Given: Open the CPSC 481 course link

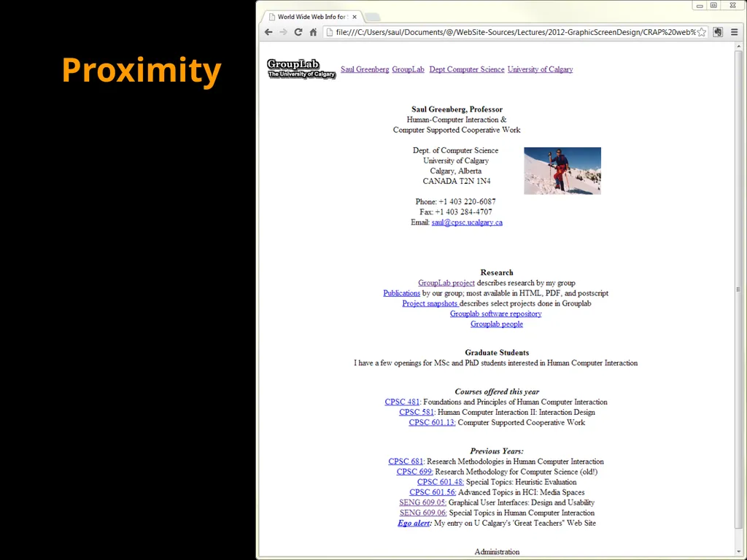Looking at the screenshot, I should pyautogui.click(x=402, y=402).
